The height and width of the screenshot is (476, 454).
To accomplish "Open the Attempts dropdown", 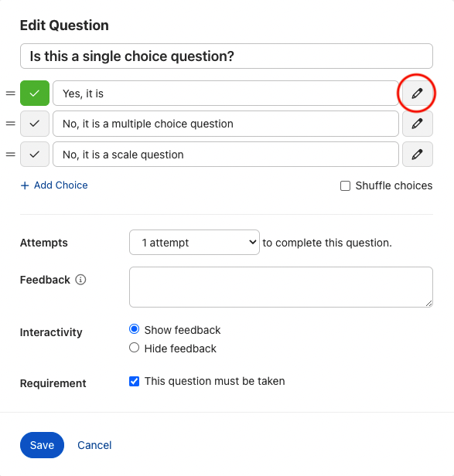I will (x=194, y=243).
